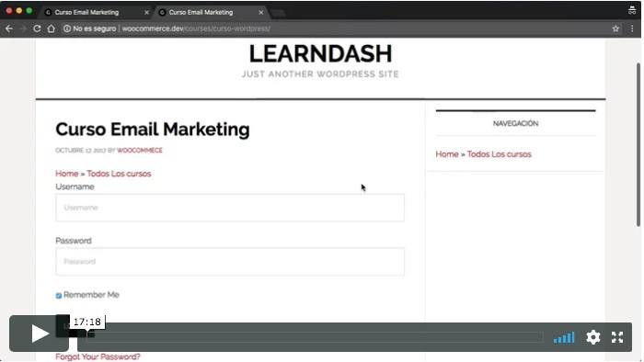Enter fullscreen mode in video player

(x=617, y=337)
